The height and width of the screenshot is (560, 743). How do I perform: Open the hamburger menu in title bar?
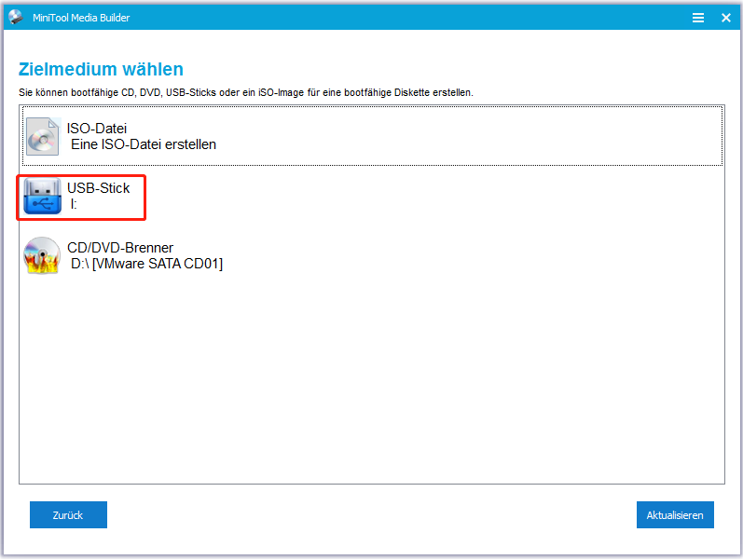pos(697,18)
